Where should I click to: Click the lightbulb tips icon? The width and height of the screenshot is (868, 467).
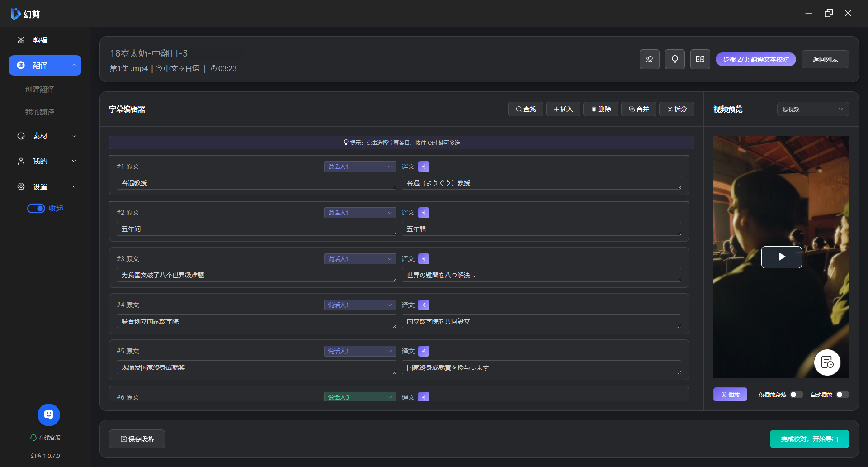point(675,59)
